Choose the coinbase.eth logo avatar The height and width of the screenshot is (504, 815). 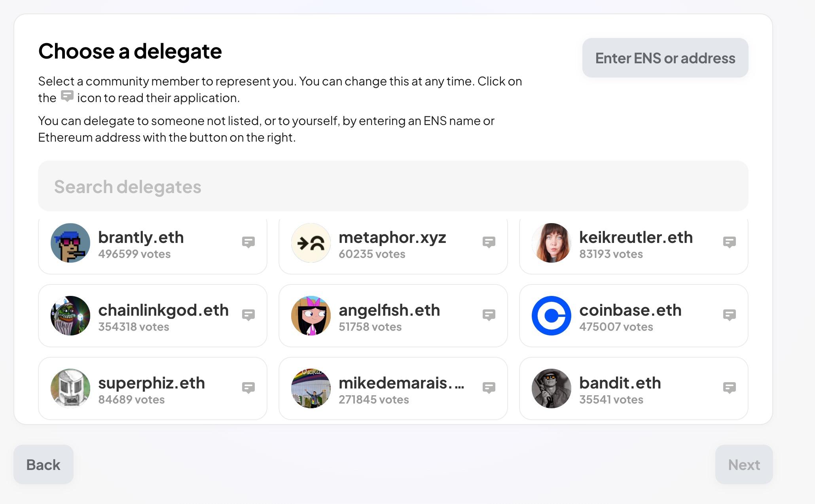click(x=552, y=316)
